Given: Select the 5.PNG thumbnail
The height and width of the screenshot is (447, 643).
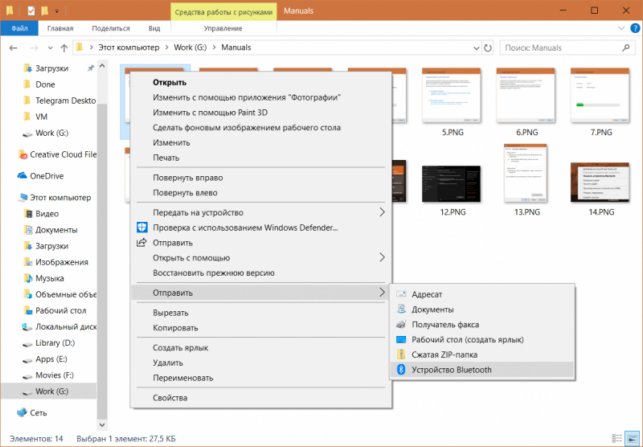Looking at the screenshot, I should point(451,96).
